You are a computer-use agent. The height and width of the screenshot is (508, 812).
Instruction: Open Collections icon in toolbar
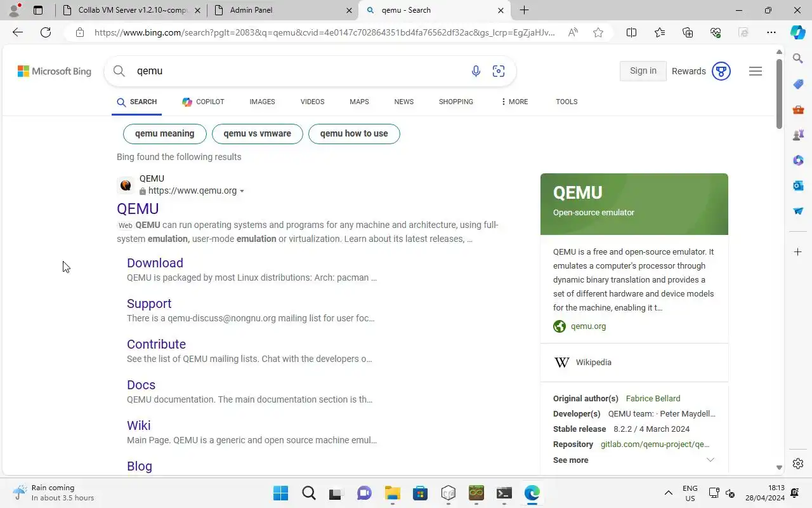688,32
